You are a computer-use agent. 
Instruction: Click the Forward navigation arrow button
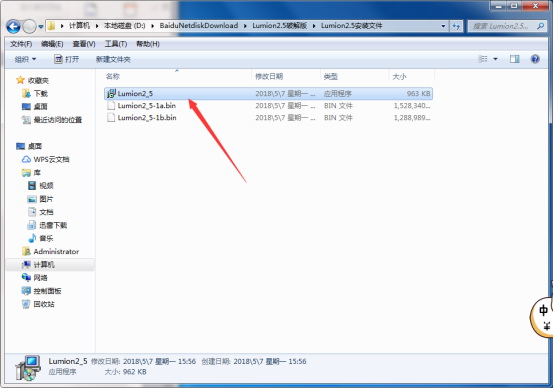pos(29,26)
